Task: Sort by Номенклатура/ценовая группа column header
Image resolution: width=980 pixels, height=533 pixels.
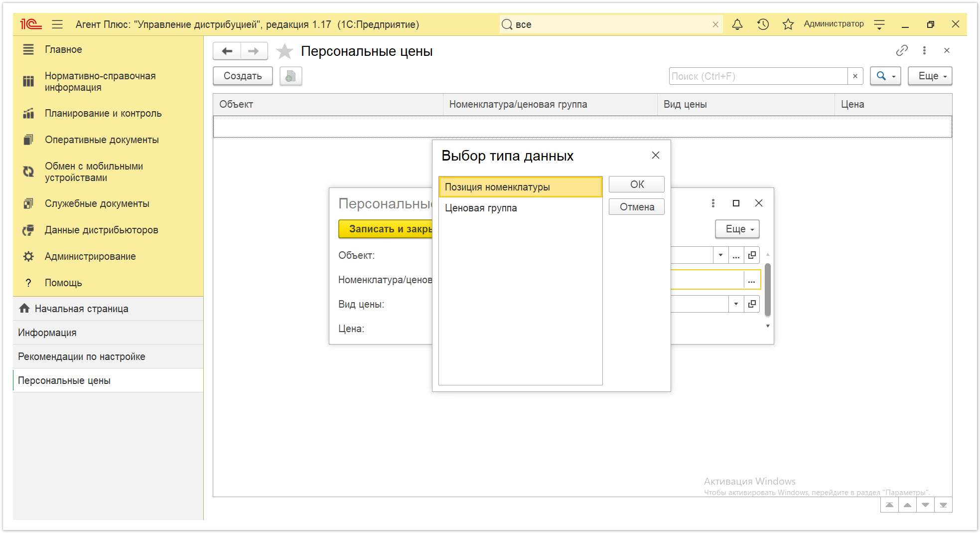Action: tap(550, 104)
